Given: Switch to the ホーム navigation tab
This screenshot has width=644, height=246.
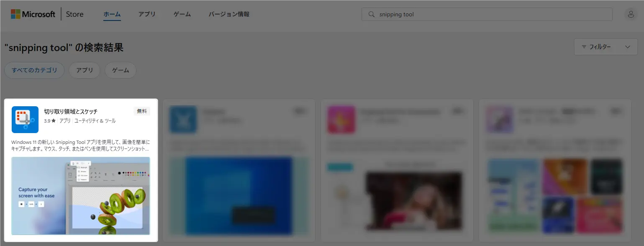Looking at the screenshot, I should 112,14.
